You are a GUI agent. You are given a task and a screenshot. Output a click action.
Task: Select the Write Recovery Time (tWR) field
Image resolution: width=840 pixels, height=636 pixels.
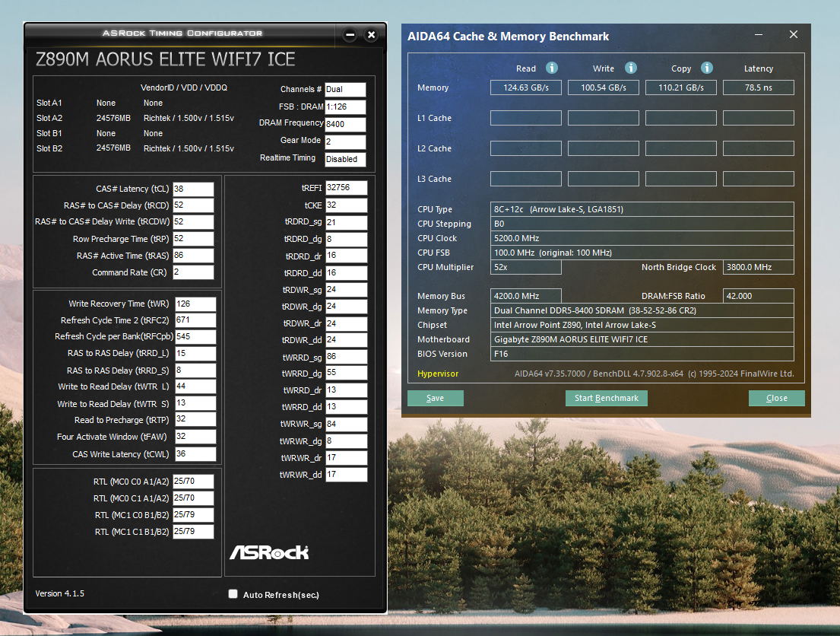click(195, 304)
